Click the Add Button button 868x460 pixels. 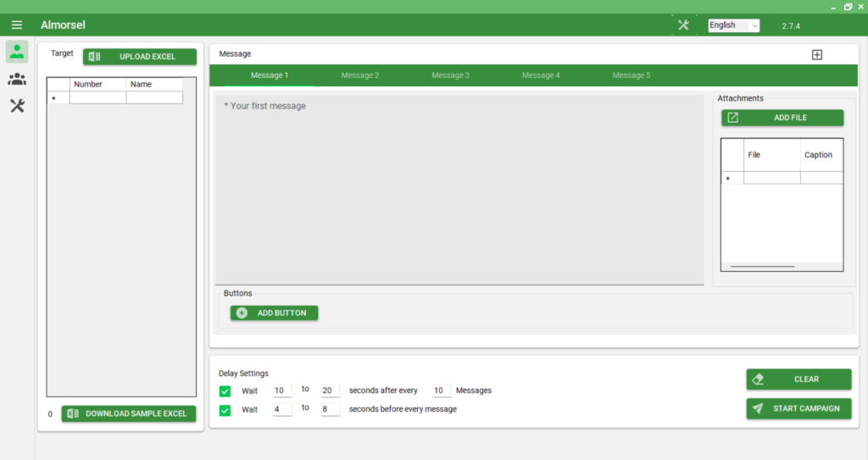click(274, 313)
